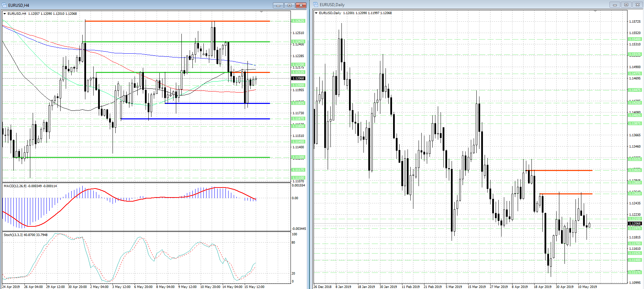Click the EURUSD,Daily window chart icon

316,5
